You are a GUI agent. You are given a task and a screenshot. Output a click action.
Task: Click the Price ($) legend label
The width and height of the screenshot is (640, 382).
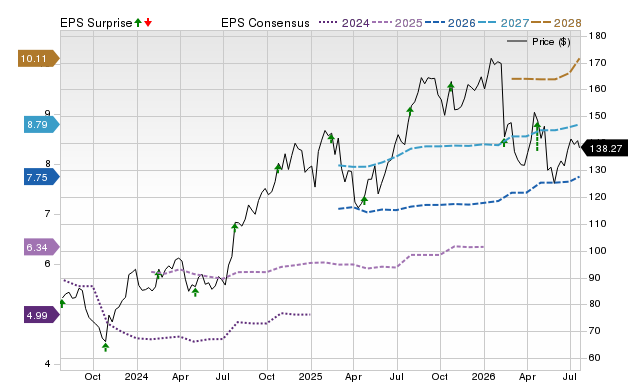click(x=551, y=42)
